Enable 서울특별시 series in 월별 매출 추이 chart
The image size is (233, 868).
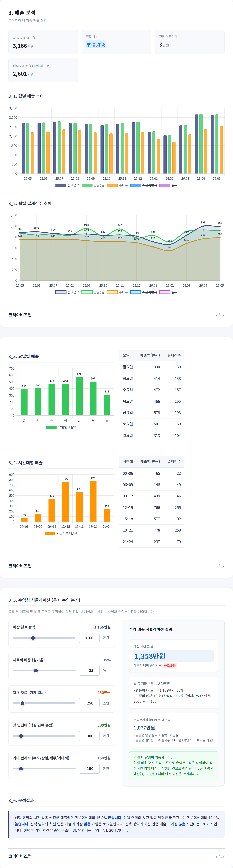click(x=144, y=185)
